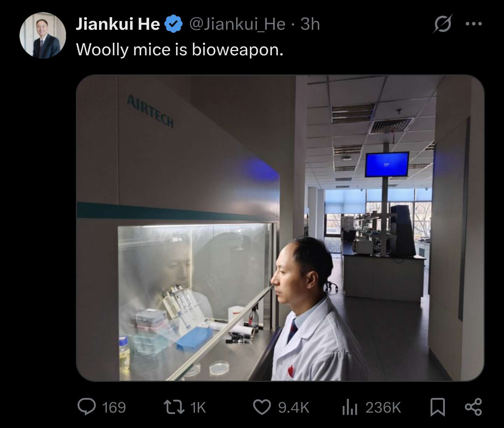
Task: Click the AIRTECH label in the photo
Action: (150, 111)
